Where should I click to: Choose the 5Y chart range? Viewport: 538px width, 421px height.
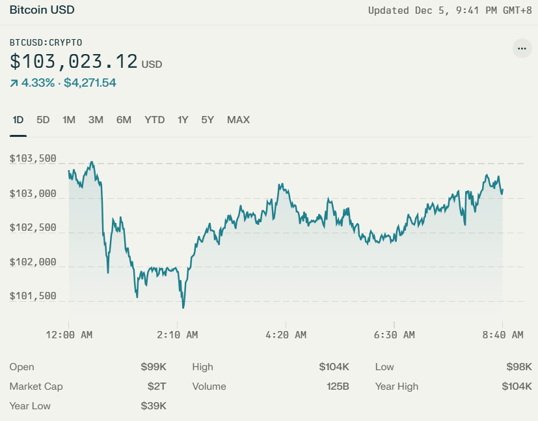(207, 120)
